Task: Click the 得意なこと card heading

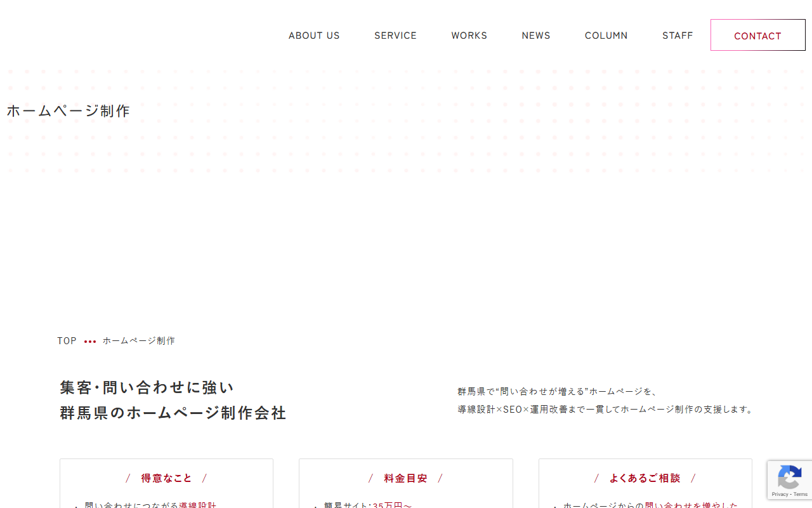Action: click(x=166, y=478)
